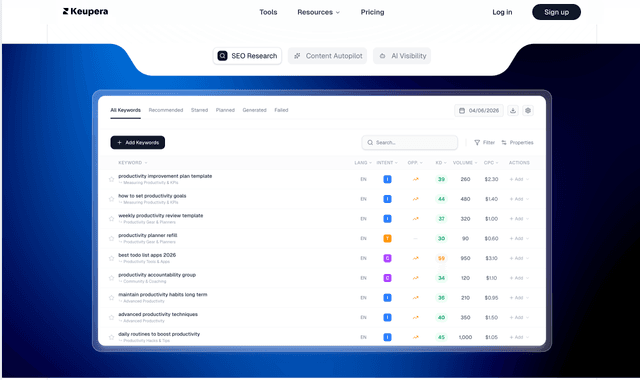Open Add action for 'best todo list apps 2026'
The image size is (640, 380).
pos(519,258)
